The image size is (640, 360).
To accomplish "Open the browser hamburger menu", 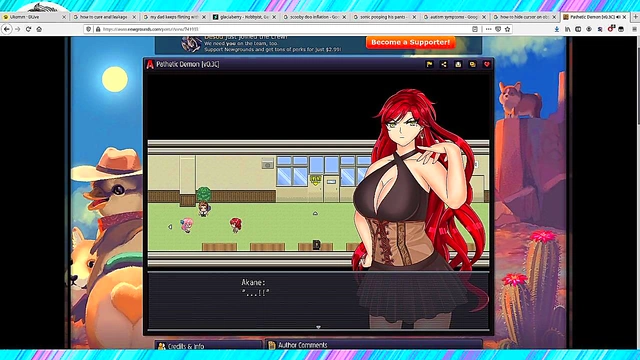I will click(x=634, y=29).
